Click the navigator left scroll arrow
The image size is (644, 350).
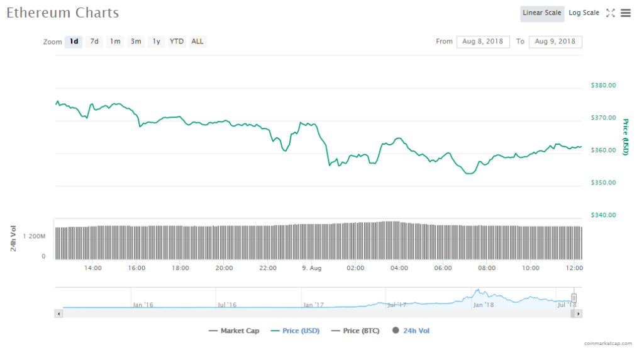[x=59, y=313]
